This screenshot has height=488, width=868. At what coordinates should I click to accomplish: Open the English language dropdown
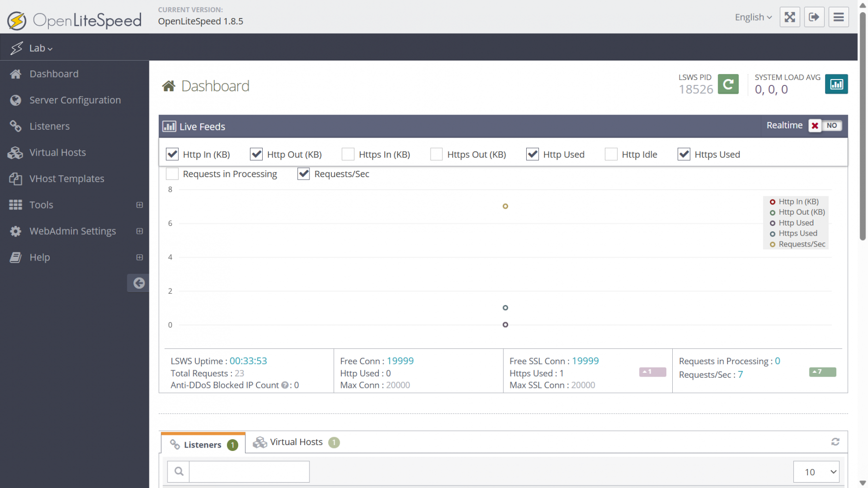tap(753, 17)
